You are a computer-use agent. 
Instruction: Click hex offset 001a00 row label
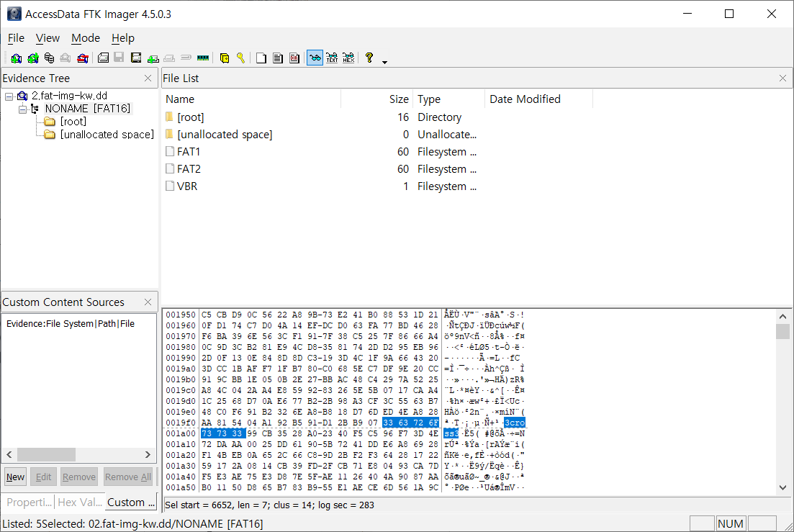point(181,433)
